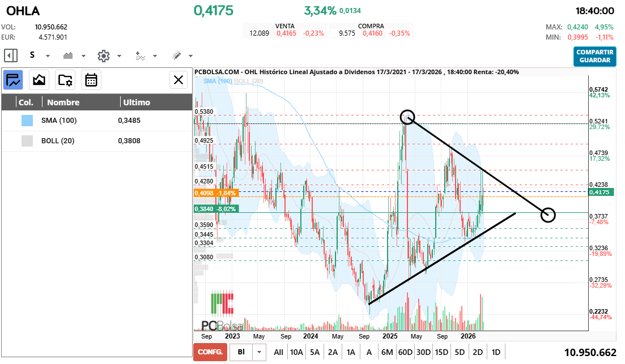This screenshot has width=625, height=364.
Task: Open the area chart icon in the indicators panel
Action: point(39,80)
